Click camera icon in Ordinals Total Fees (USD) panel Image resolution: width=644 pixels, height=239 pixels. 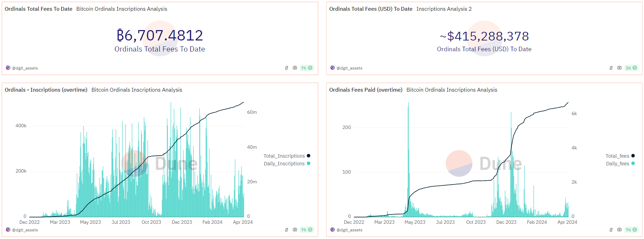(x=619, y=68)
